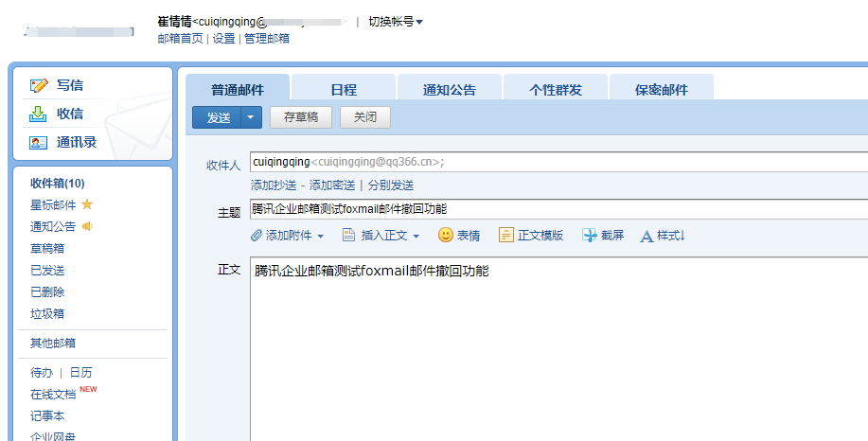868x441 pixels.
Task: Open the 切换帐号 account switcher dropdown
Action: point(396,22)
